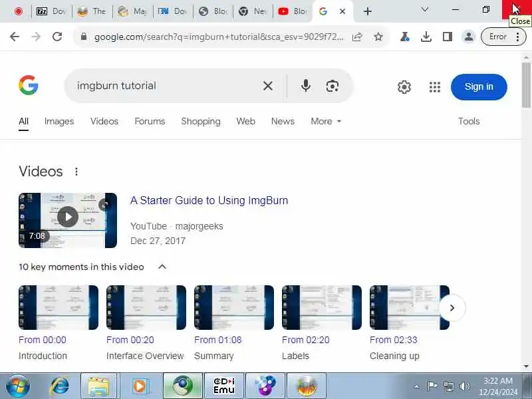Click the Google logo
The width and height of the screenshot is (532, 399).
click(29, 85)
